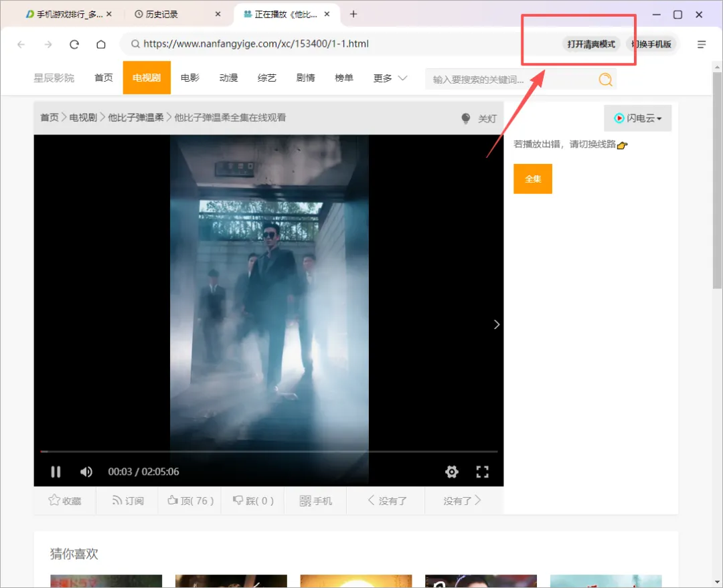
Task: Open the browser home page icon
Action: pos(101,44)
